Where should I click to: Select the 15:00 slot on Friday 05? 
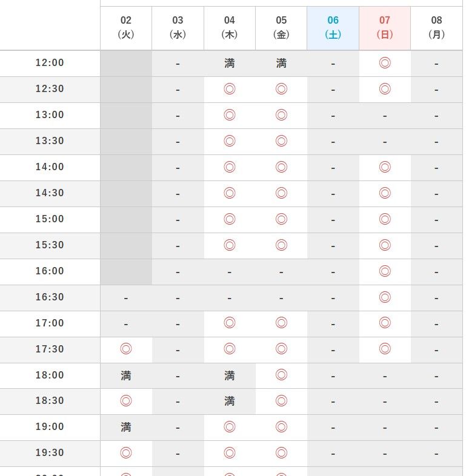[281, 219]
